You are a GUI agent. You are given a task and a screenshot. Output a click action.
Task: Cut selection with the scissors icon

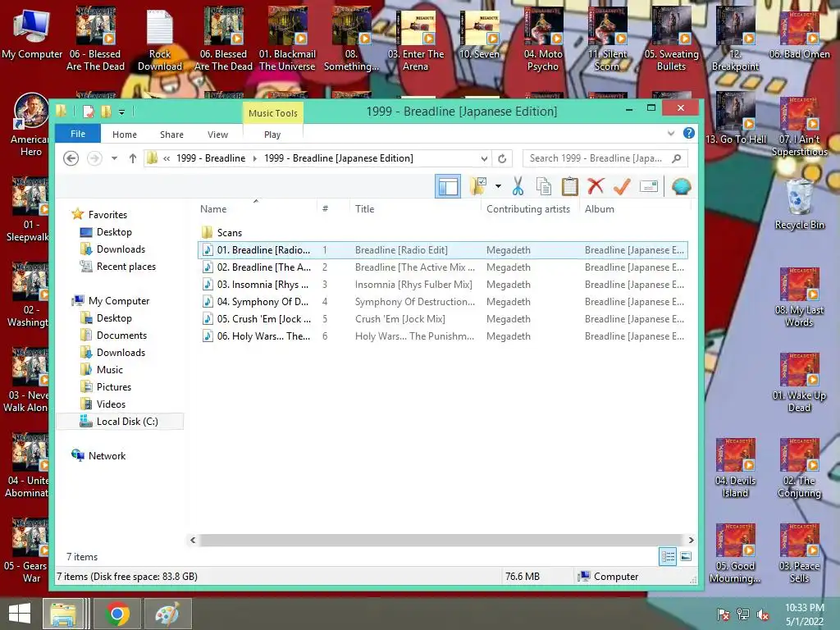(x=518, y=186)
